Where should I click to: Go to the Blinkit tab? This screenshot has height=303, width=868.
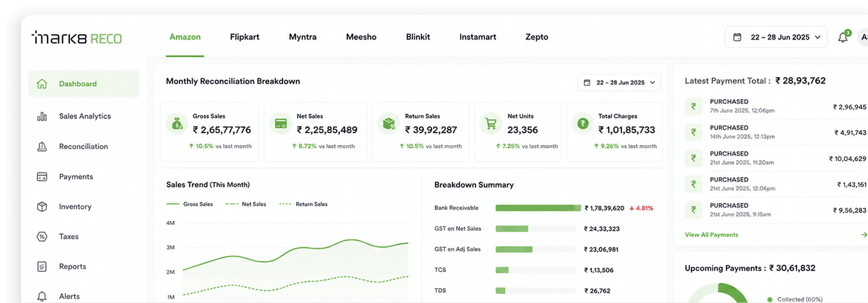(418, 37)
